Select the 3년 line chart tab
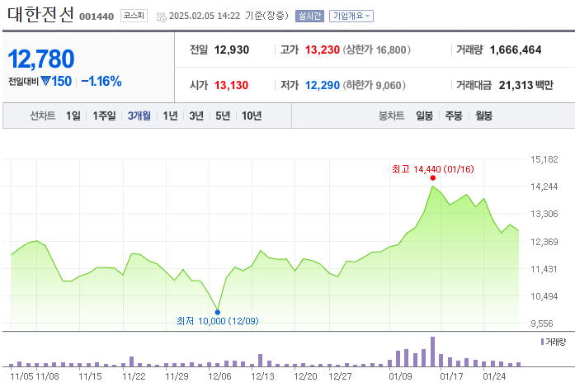 pos(196,116)
